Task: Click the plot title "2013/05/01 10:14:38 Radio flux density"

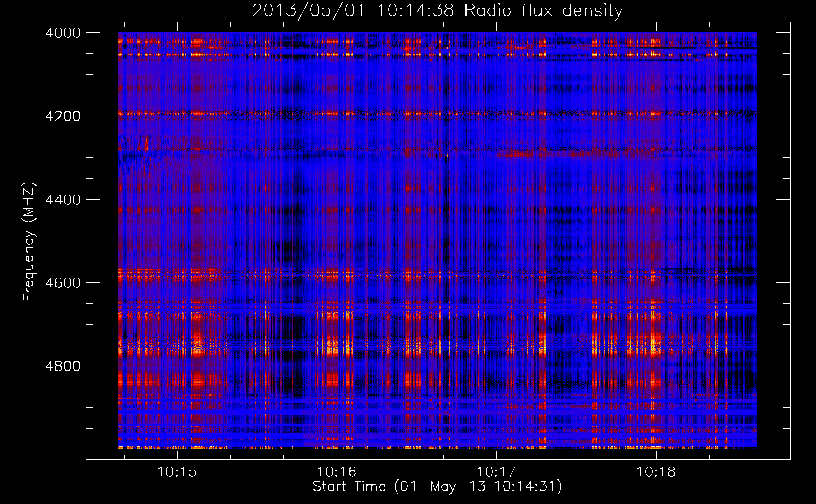Action: (x=437, y=10)
